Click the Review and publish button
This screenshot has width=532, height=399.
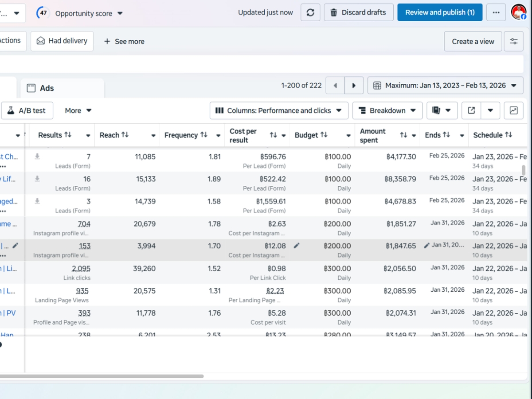(440, 12)
